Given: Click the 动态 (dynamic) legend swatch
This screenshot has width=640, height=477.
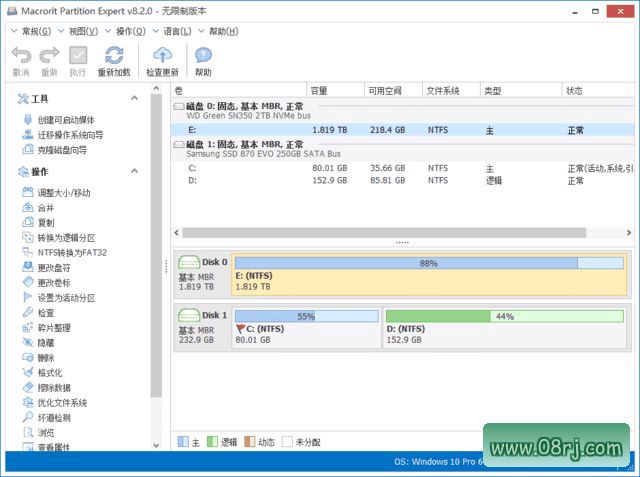Looking at the screenshot, I should (249, 442).
